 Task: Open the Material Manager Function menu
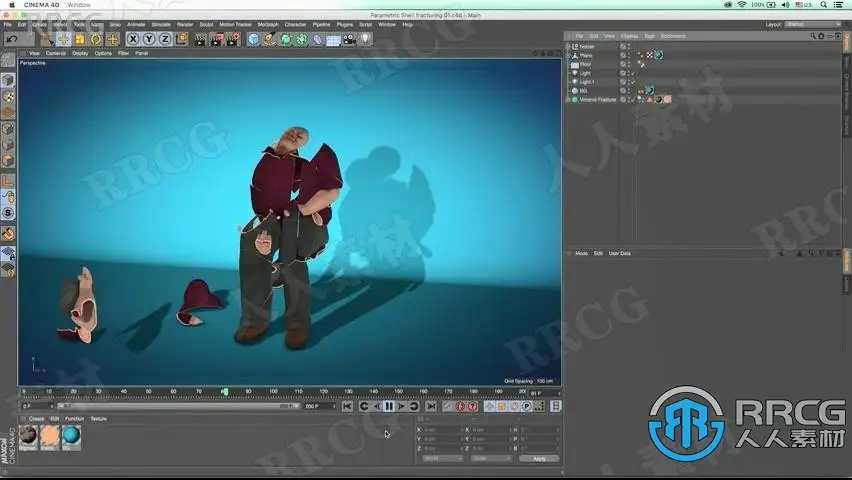(74, 419)
